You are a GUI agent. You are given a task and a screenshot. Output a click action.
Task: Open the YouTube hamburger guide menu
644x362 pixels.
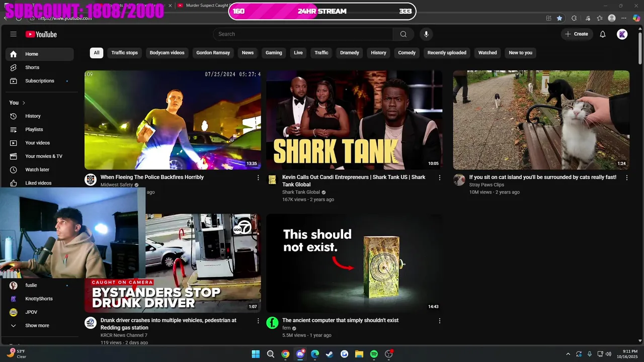pyautogui.click(x=14, y=34)
